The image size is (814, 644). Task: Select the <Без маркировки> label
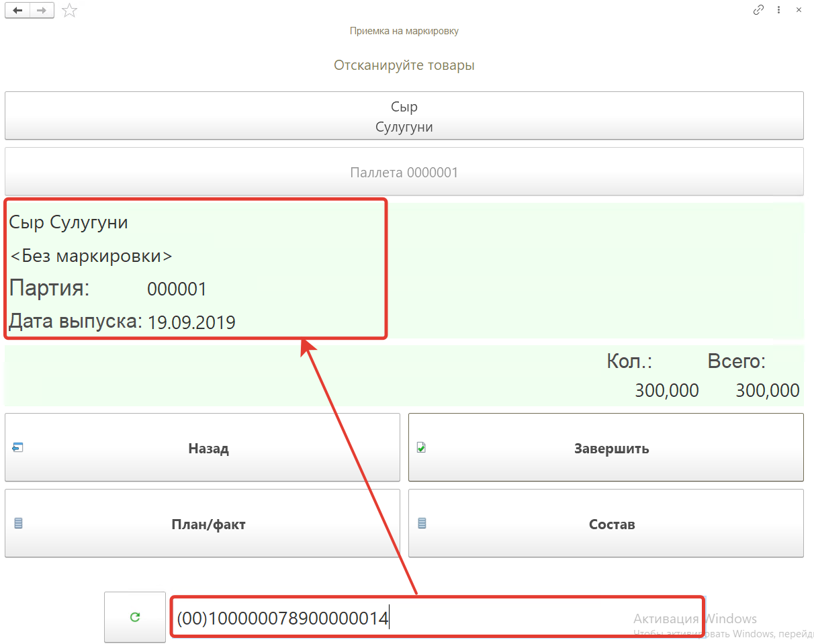[91, 256]
